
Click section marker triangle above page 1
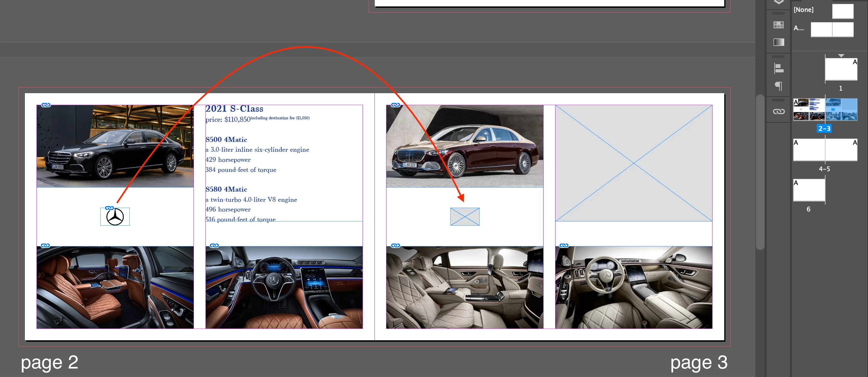coord(841,56)
